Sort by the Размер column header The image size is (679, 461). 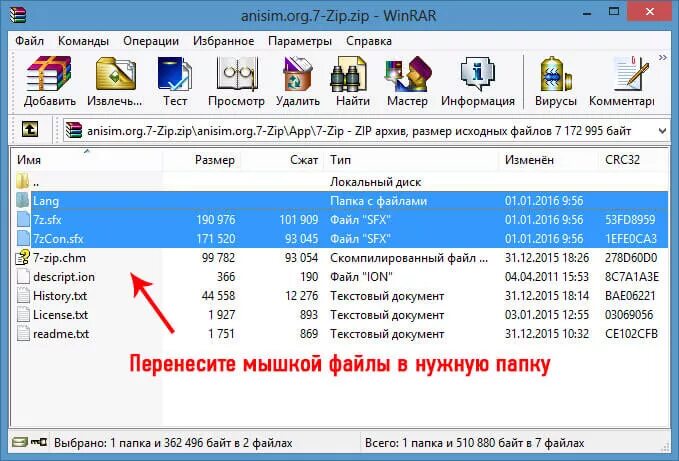(201, 160)
